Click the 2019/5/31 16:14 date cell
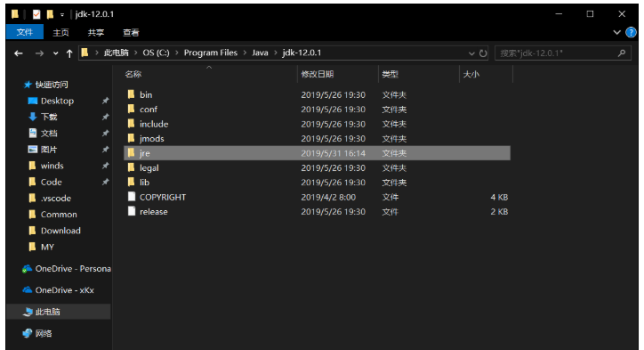This screenshot has width=644, height=350. click(333, 153)
